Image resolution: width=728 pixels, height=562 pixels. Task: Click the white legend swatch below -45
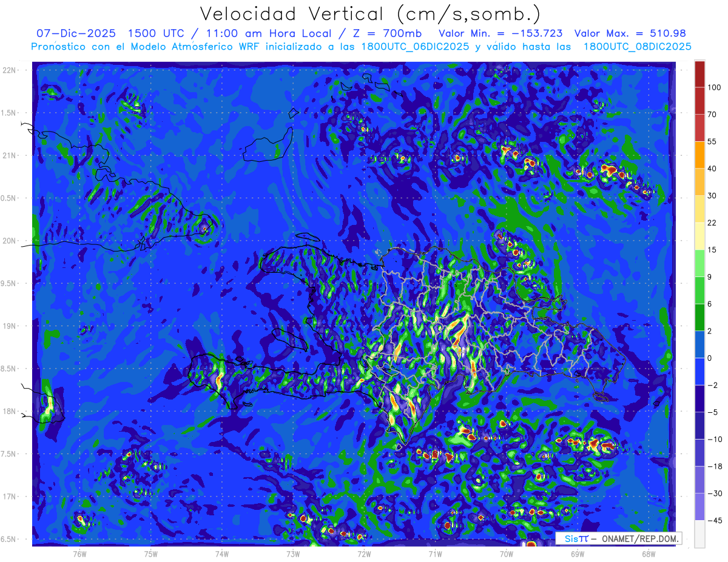(x=699, y=534)
